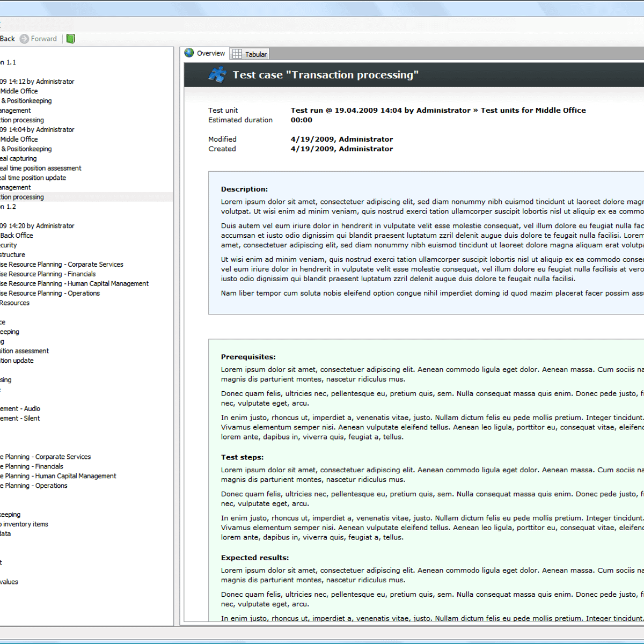
Task: Select the 'eal capturing' tree row
Action: [18, 159]
